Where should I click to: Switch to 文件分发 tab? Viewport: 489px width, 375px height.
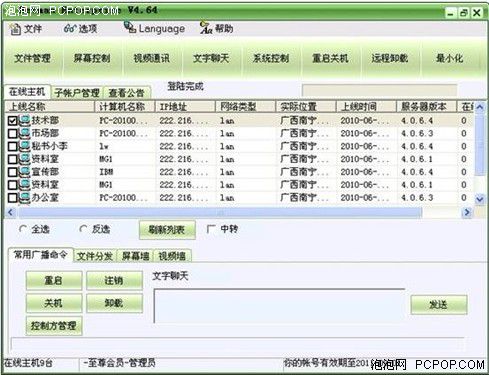click(95, 256)
